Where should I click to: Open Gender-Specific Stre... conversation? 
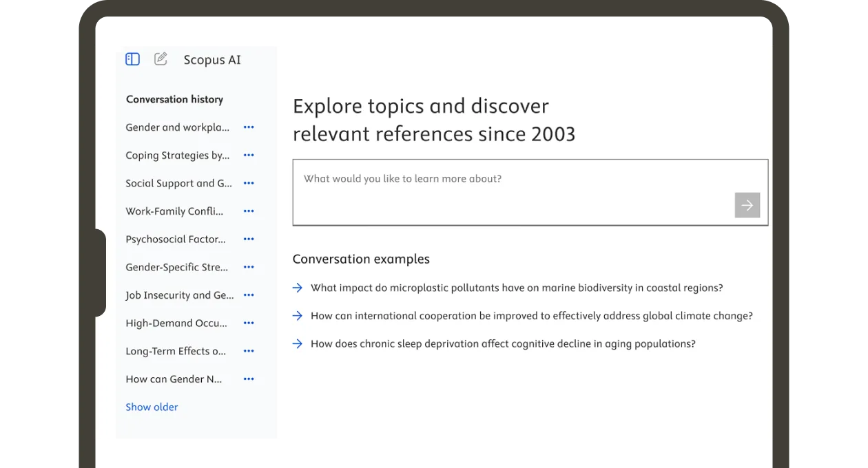177,267
